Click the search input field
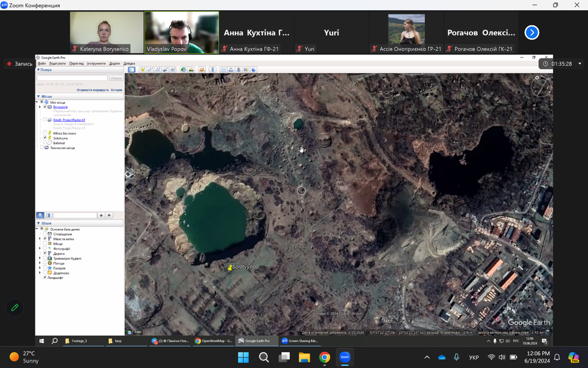 click(x=72, y=78)
